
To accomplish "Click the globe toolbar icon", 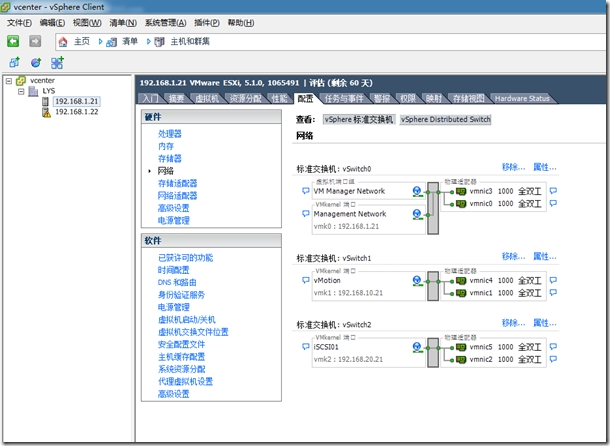I will point(36,62).
